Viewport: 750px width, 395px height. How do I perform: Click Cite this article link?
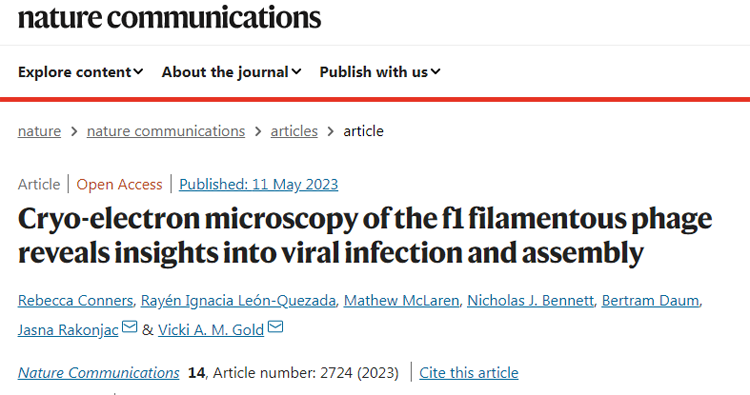pos(469,373)
